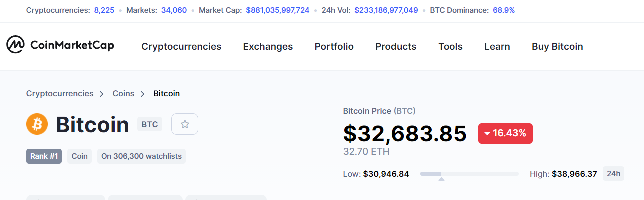
Task: Click the Cryptocurrencies breadcrumb link
Action: pos(60,93)
